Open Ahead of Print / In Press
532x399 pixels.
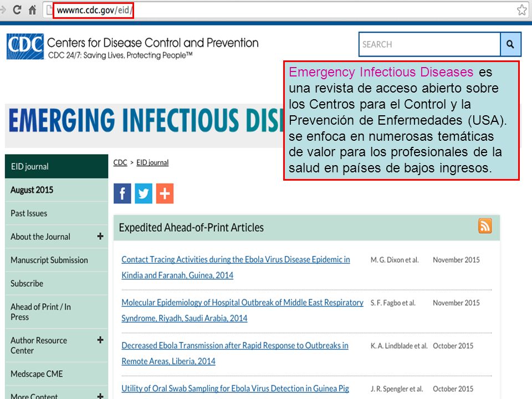point(57,312)
